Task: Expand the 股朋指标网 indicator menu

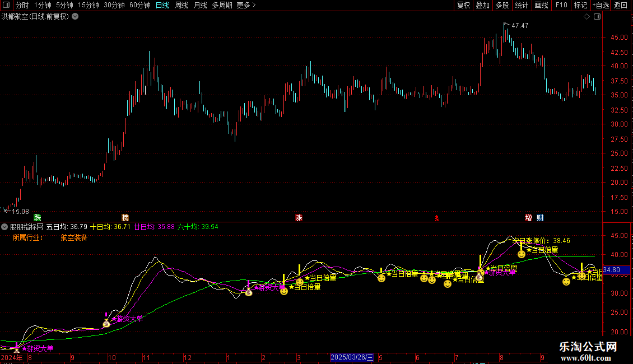Action: click(4, 227)
